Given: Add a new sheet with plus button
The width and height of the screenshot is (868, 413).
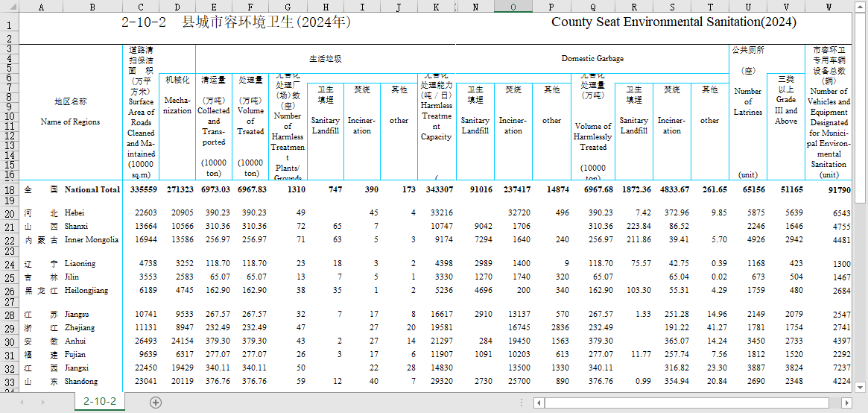Looking at the screenshot, I should [156, 402].
